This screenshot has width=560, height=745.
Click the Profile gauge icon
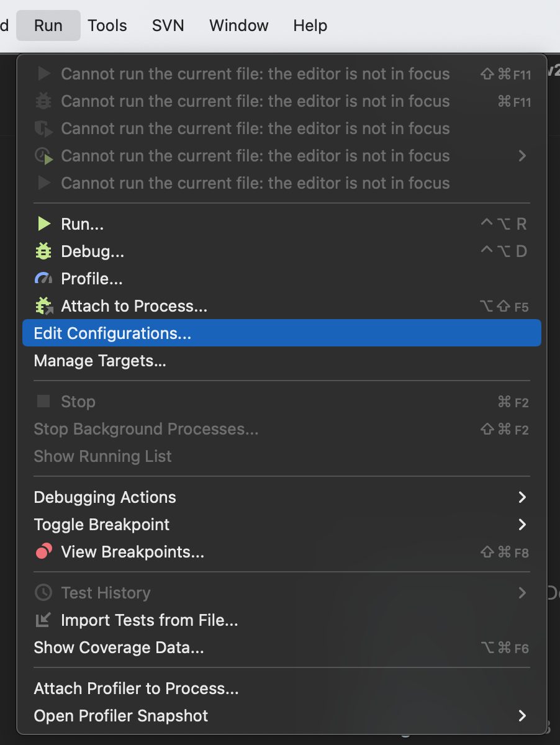[43, 279]
